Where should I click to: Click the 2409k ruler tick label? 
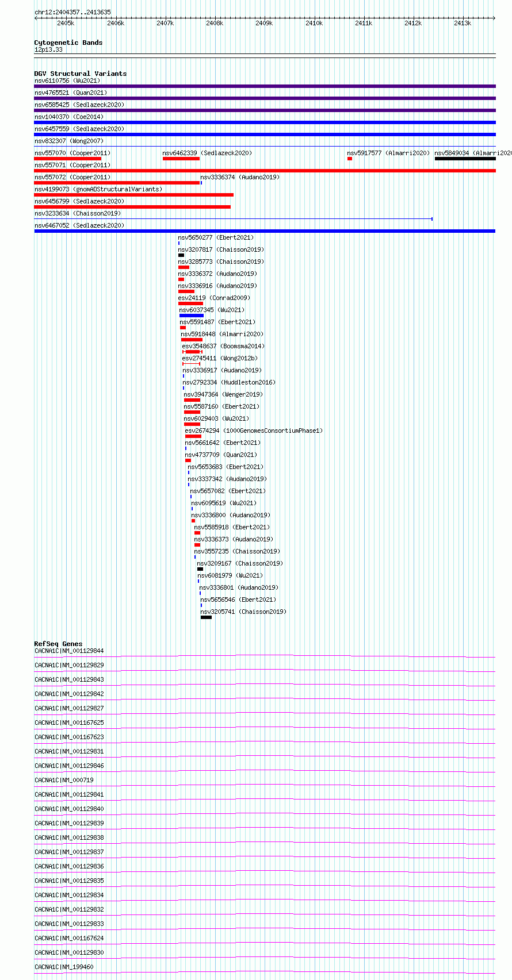[x=264, y=23]
